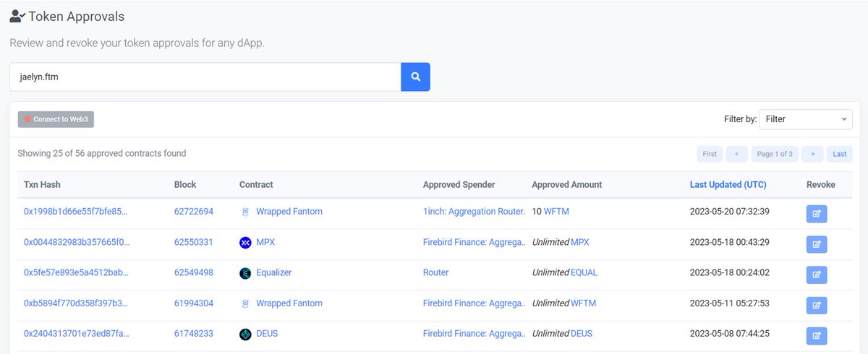868x354 pixels.
Task: Click 'Showing 25 of 56 approved contracts found'
Action: tap(102, 153)
